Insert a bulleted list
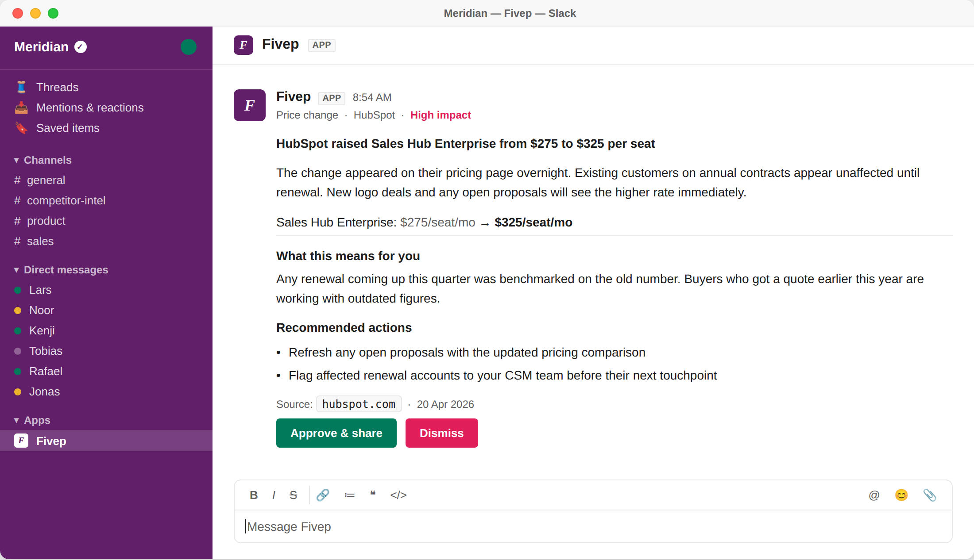Viewport: 974px width, 560px height. pos(349,495)
